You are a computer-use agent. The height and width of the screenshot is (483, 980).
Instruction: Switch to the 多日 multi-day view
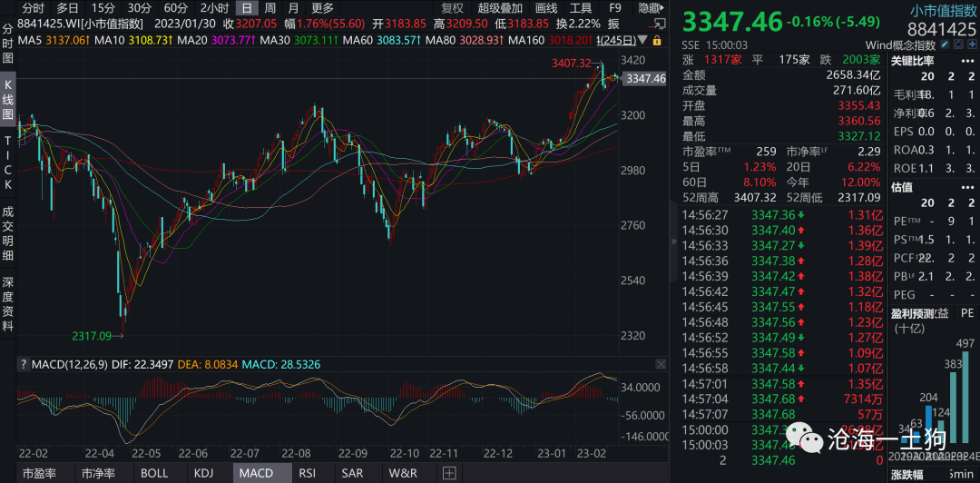point(67,8)
